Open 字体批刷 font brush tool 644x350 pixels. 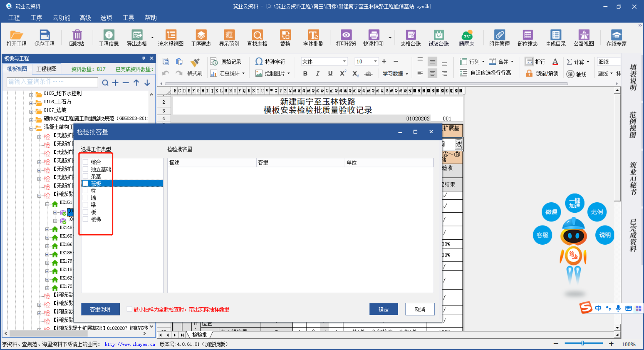pyautogui.click(x=313, y=38)
